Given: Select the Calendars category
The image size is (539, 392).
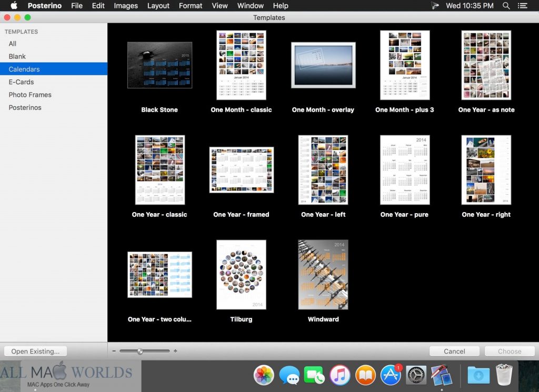Looking at the screenshot, I should click(54, 69).
